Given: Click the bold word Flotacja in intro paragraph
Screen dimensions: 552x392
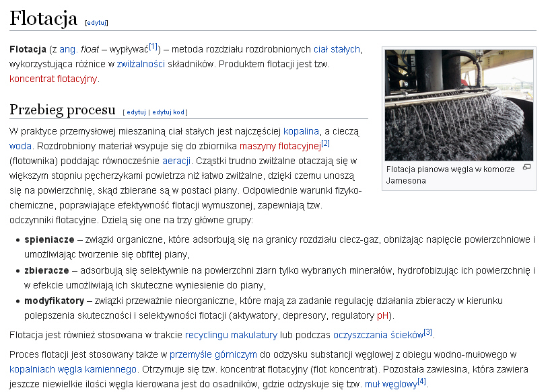Looking at the screenshot, I should [28, 49].
